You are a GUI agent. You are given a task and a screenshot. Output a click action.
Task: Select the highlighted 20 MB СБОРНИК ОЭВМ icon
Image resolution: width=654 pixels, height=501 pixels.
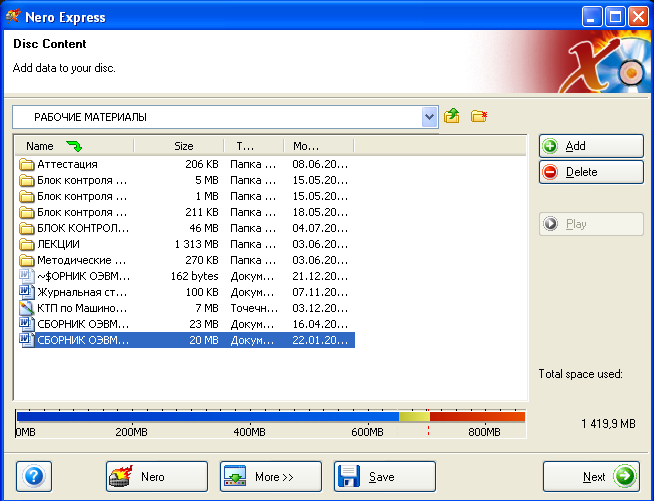pyautogui.click(x=27, y=340)
